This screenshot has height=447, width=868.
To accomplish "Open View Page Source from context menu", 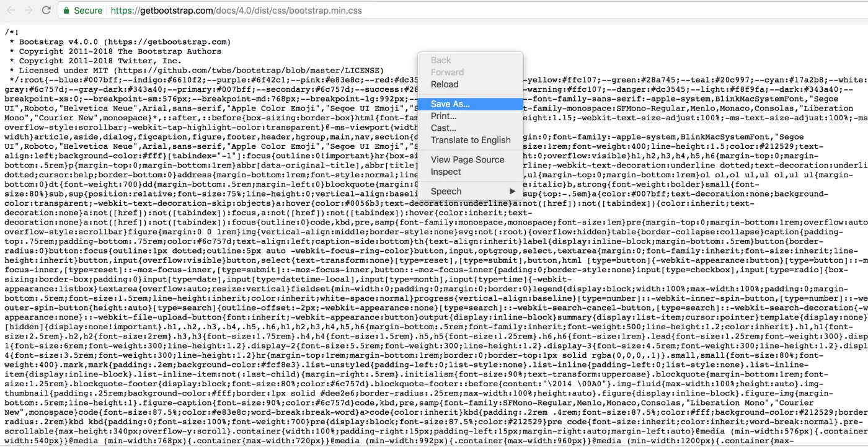I will click(x=471, y=160).
